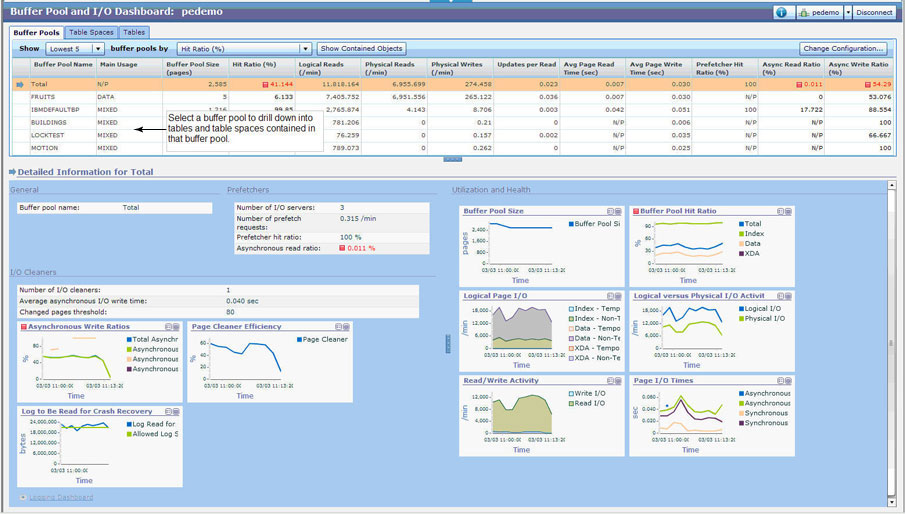This screenshot has width=905, height=514.
Task: Open the Logging Dashboard link
Action: pos(61,497)
